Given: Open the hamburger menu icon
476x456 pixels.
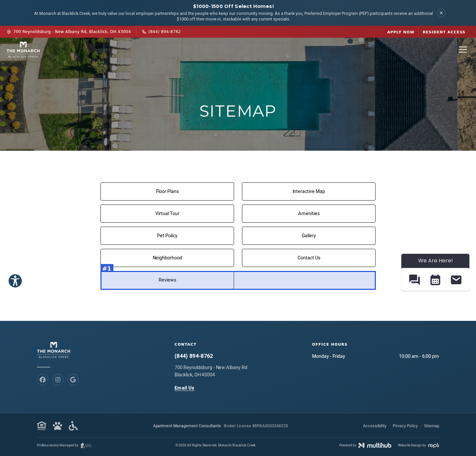Looking at the screenshot, I should (x=463, y=50).
